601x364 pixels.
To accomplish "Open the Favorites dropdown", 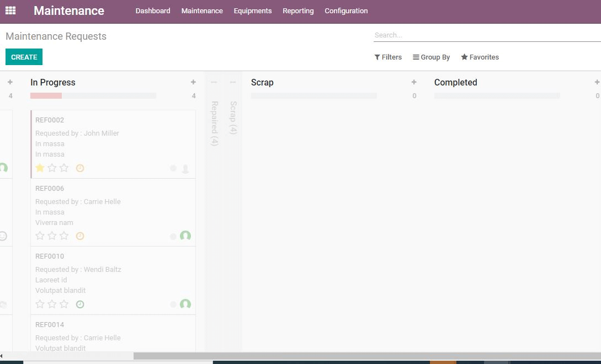I will [x=480, y=57].
